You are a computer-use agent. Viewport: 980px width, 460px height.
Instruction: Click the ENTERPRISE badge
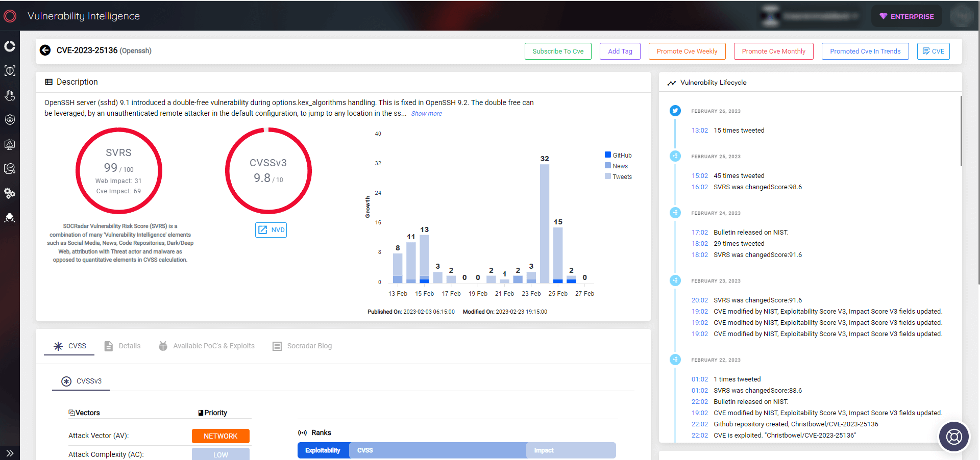(x=906, y=16)
